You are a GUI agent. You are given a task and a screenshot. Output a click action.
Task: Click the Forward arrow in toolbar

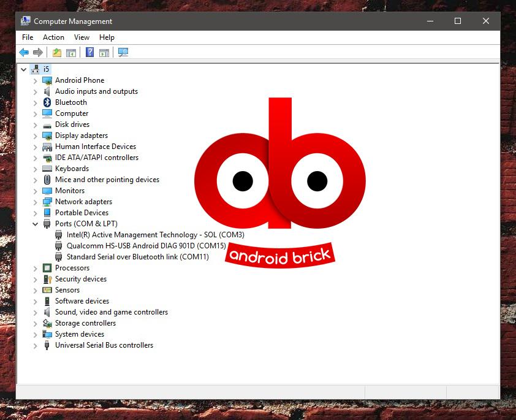tap(38, 53)
